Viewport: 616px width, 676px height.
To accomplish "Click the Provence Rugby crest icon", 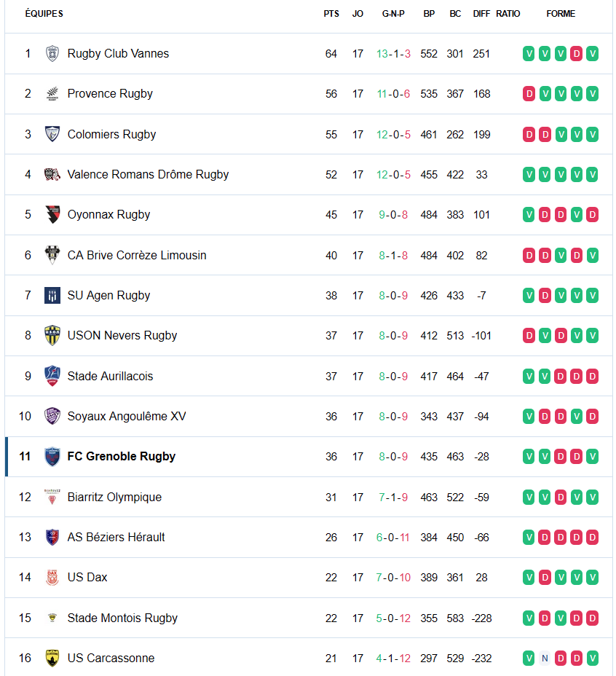I will [x=52, y=94].
